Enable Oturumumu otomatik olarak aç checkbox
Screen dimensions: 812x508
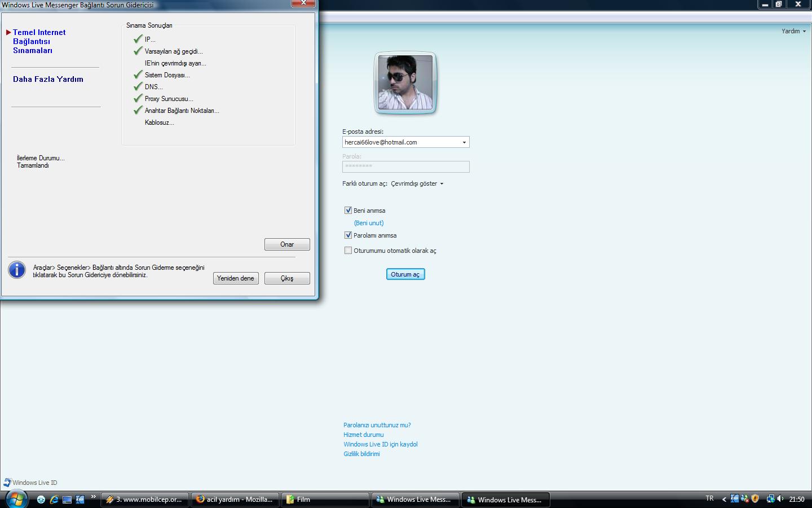tap(348, 250)
